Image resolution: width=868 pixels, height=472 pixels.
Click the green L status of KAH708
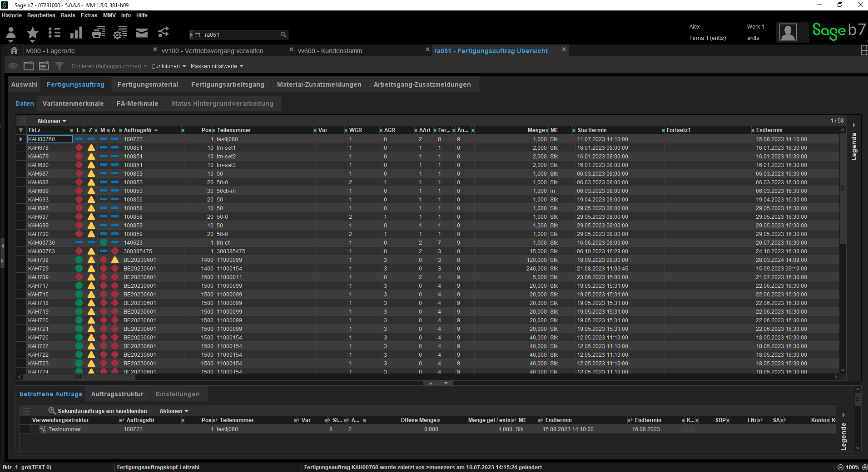(x=79, y=260)
